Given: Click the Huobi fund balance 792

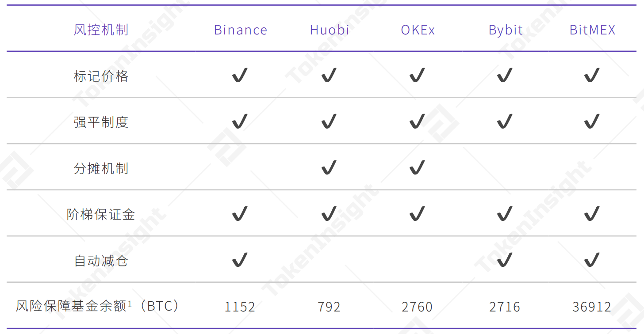Looking at the screenshot, I should tap(329, 307).
